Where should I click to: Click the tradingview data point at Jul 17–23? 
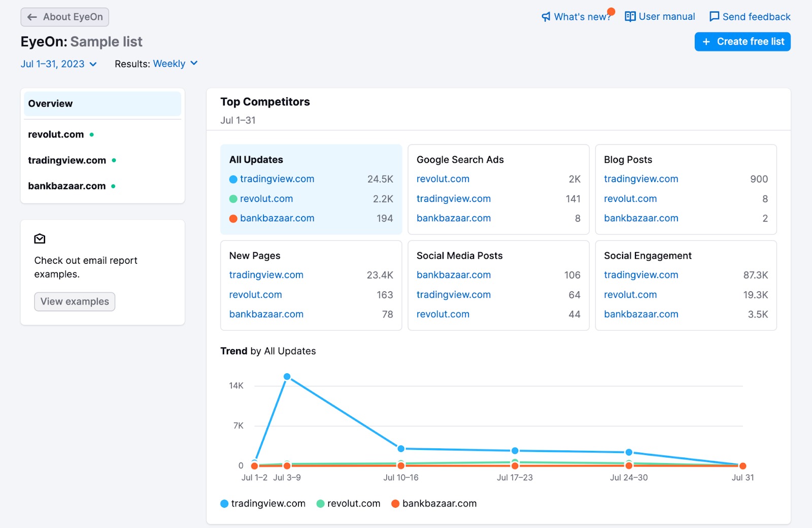coord(515,450)
